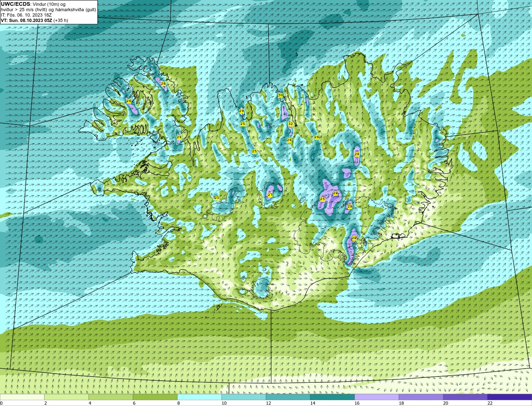
Task: Select the legend swatch between 18 and 20
Action: tap(421, 397)
